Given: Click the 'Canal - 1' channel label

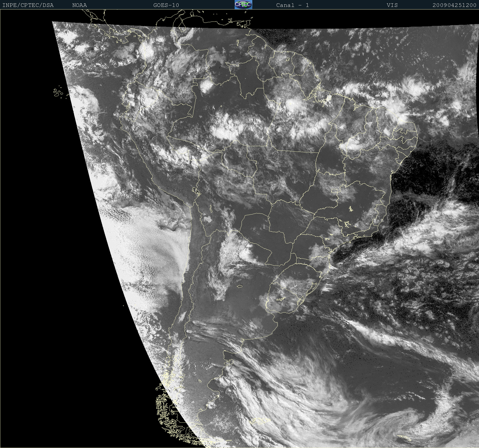Looking at the screenshot, I should click(293, 5).
